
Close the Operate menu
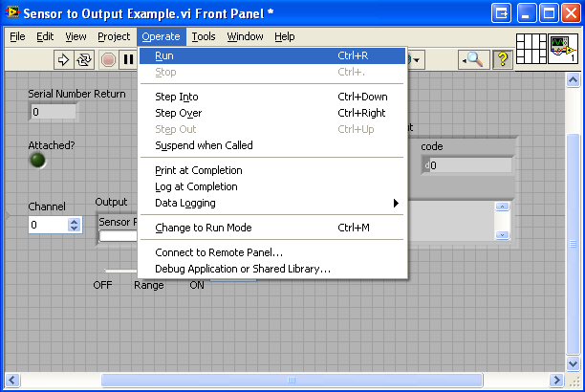161,36
